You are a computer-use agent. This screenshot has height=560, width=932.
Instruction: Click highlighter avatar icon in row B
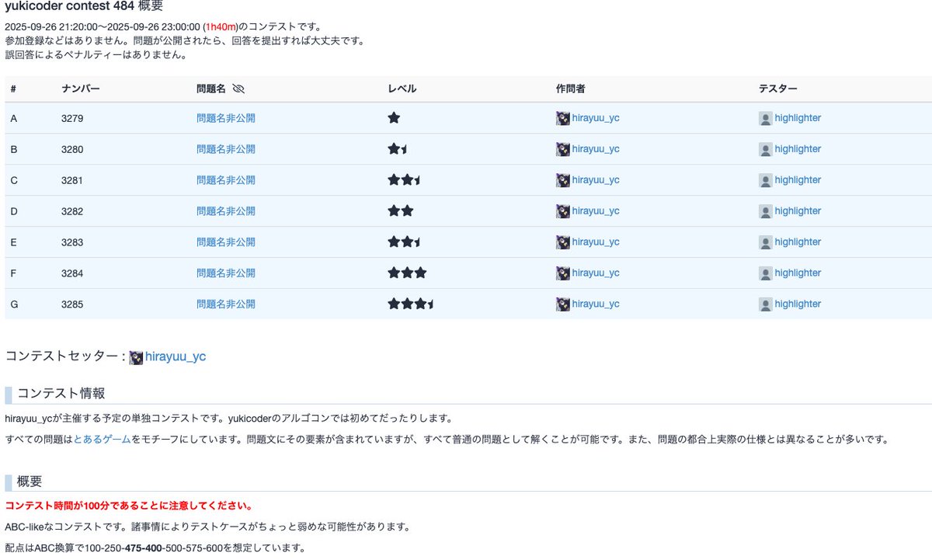pyautogui.click(x=766, y=149)
